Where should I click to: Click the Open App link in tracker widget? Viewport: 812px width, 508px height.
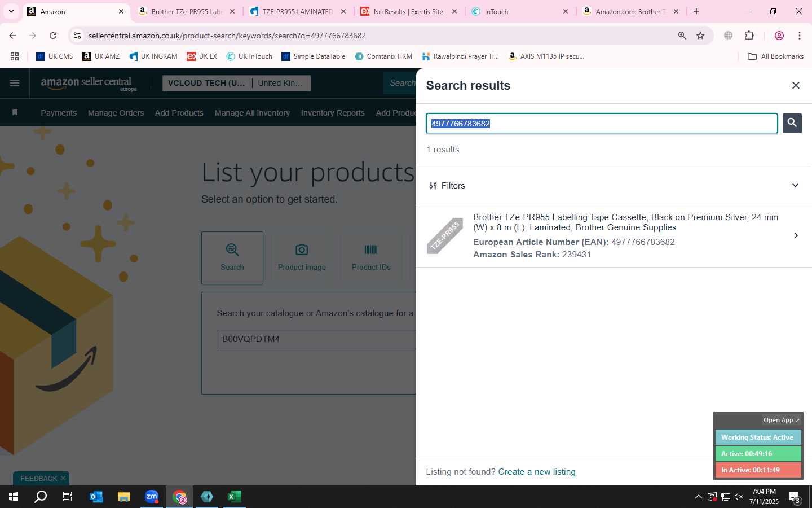(x=781, y=420)
